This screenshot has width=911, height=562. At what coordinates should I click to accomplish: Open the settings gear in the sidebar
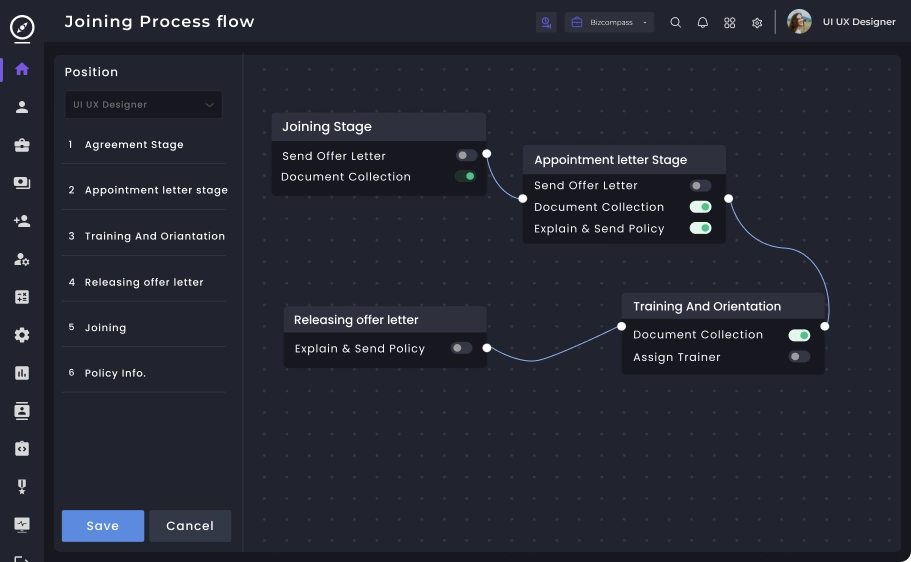pyautogui.click(x=22, y=335)
